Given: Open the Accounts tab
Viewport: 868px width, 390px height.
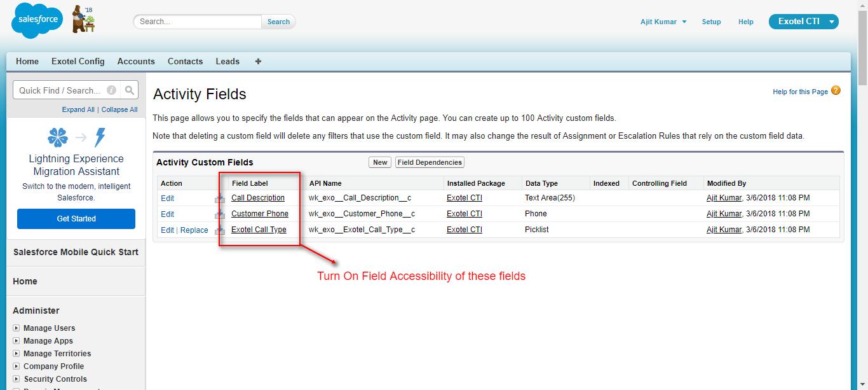Looking at the screenshot, I should click(136, 62).
